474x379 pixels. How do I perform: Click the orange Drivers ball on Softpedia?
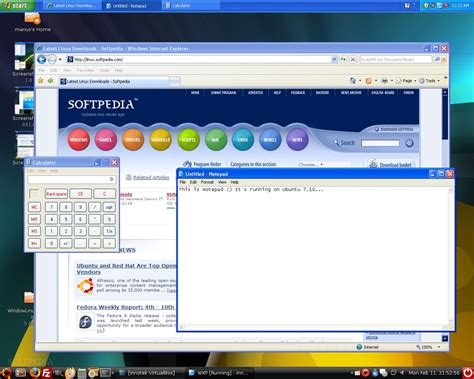[x=133, y=139]
